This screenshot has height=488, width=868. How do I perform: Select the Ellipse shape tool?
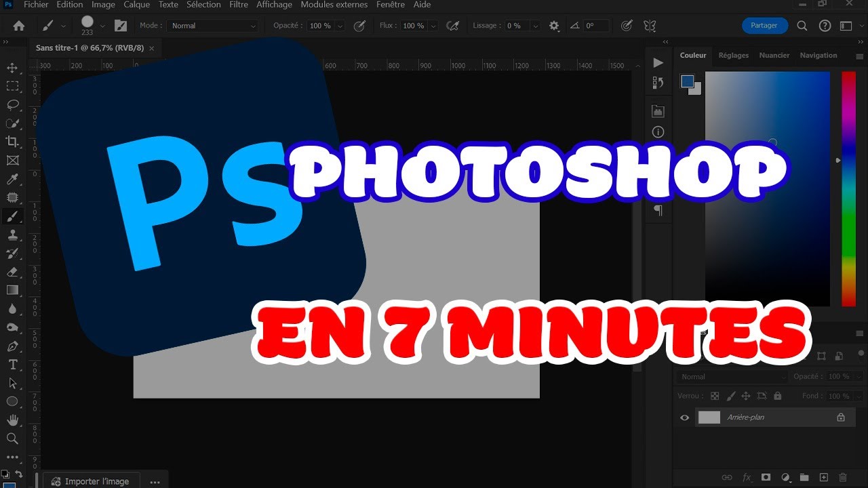12,401
